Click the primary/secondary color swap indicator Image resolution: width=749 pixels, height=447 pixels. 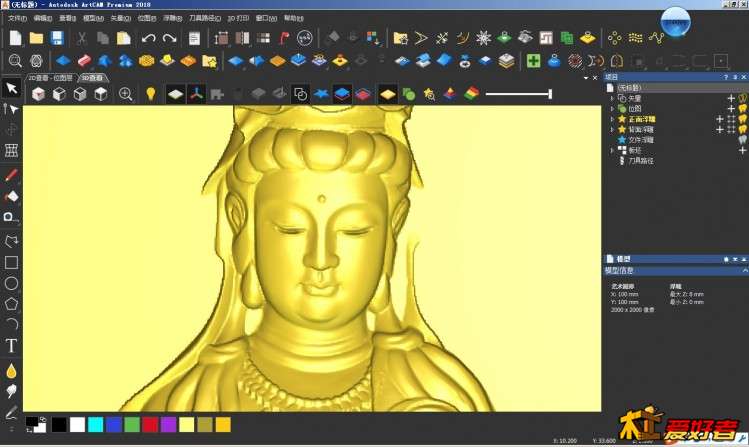(42, 419)
